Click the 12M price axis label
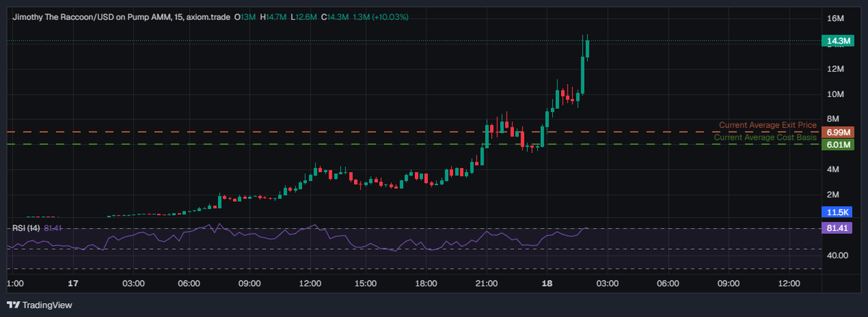Image resolution: width=868 pixels, height=317 pixels. click(x=835, y=69)
